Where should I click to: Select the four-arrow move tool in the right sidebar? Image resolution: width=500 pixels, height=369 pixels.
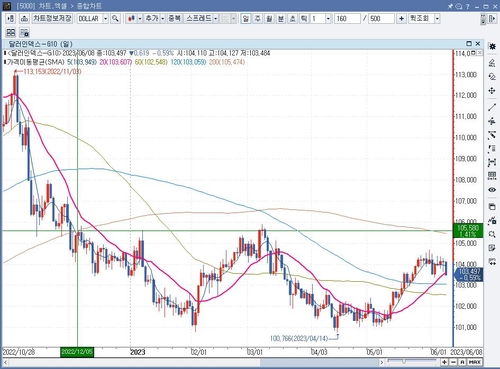(x=492, y=91)
